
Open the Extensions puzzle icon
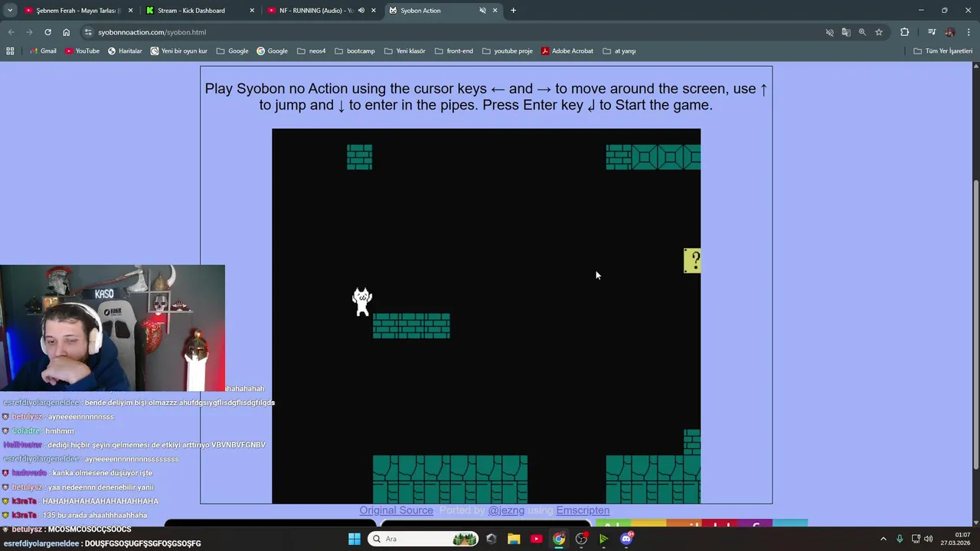coord(904,32)
